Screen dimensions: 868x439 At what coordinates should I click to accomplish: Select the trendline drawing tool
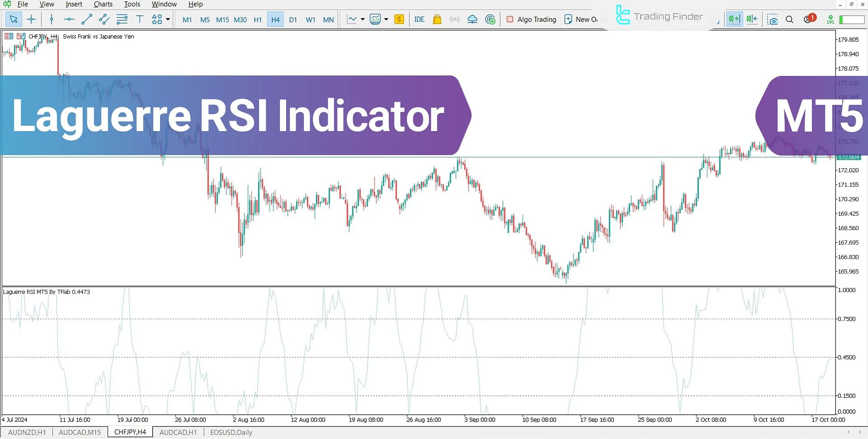point(87,19)
